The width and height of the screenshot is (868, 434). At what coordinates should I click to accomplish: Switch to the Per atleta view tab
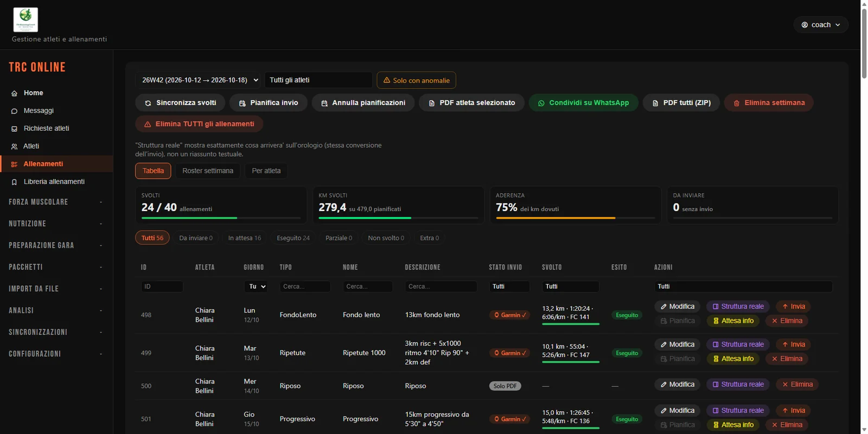pos(266,171)
